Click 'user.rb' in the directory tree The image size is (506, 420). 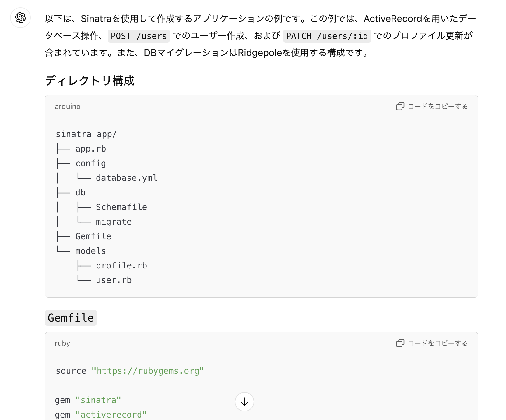(x=114, y=280)
